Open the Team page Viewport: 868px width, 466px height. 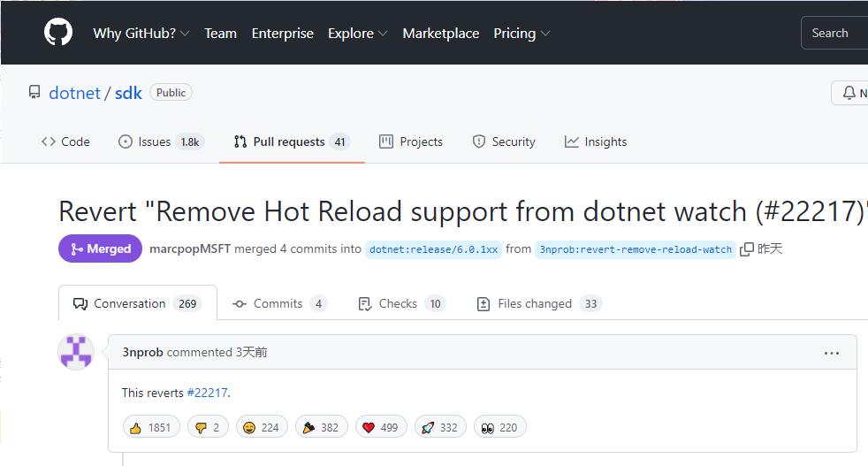click(220, 34)
